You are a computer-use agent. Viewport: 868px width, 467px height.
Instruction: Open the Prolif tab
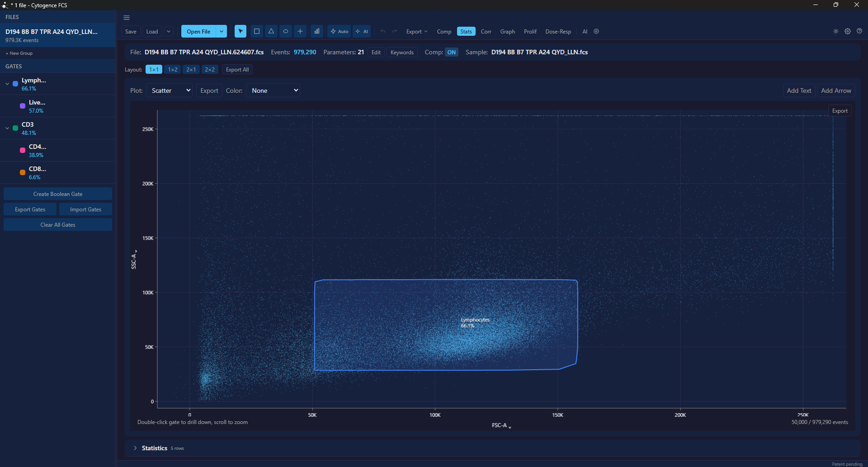[530, 31]
